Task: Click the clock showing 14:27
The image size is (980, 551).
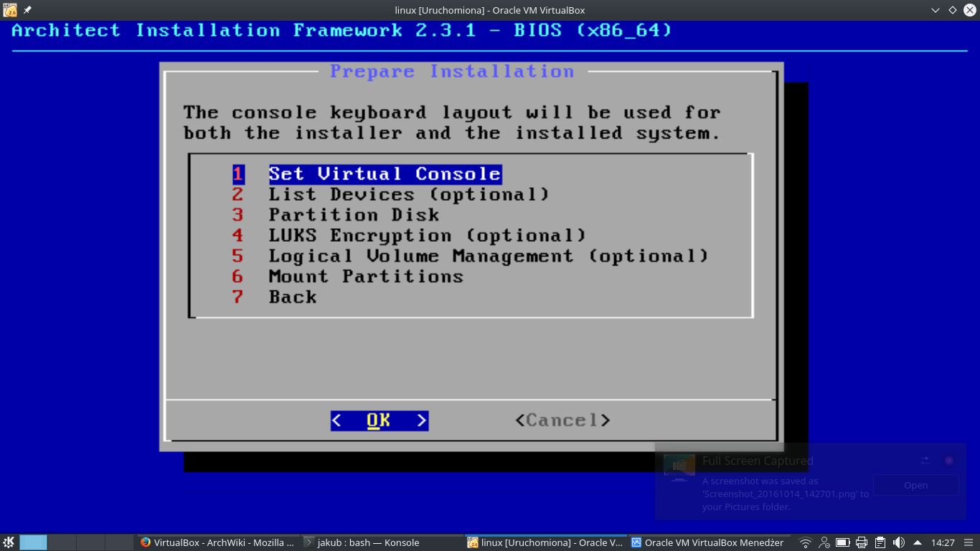Action: (943, 542)
